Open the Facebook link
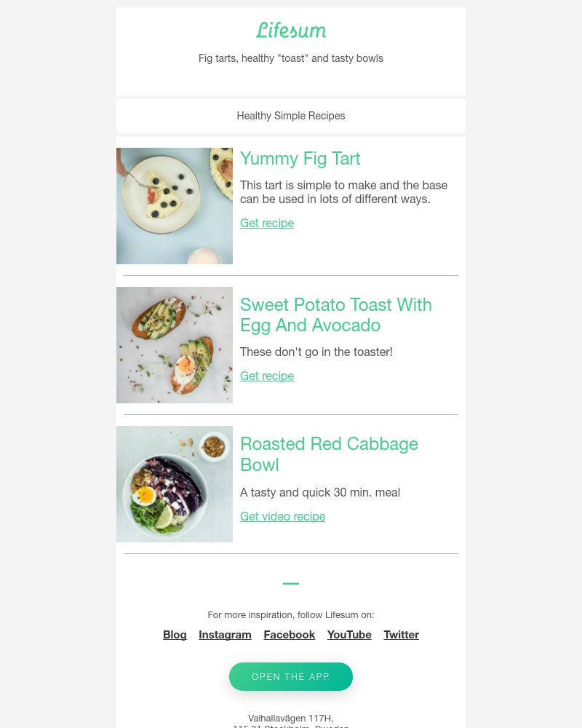Screen dimensions: 582x728 [289, 634]
